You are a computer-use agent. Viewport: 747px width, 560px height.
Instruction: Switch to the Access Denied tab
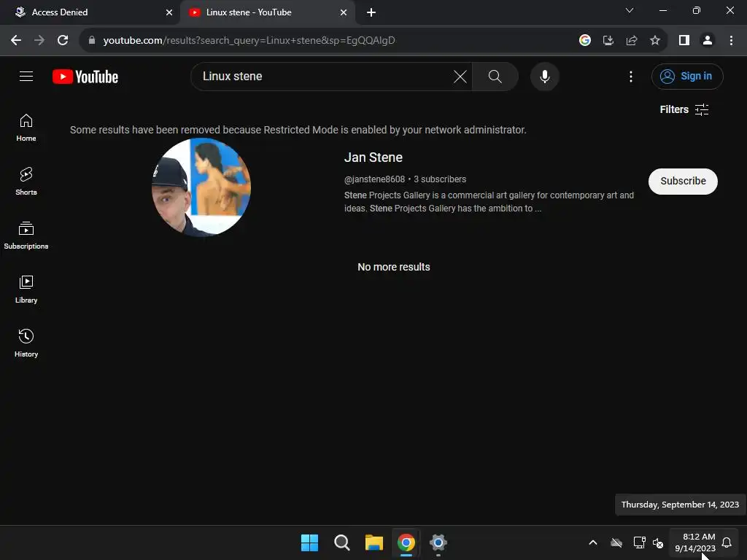point(90,12)
